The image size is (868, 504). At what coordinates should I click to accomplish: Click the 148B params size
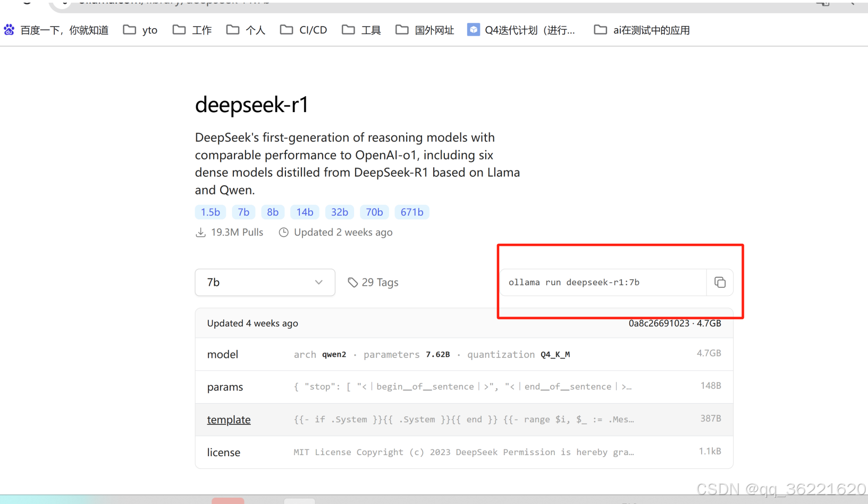point(711,386)
